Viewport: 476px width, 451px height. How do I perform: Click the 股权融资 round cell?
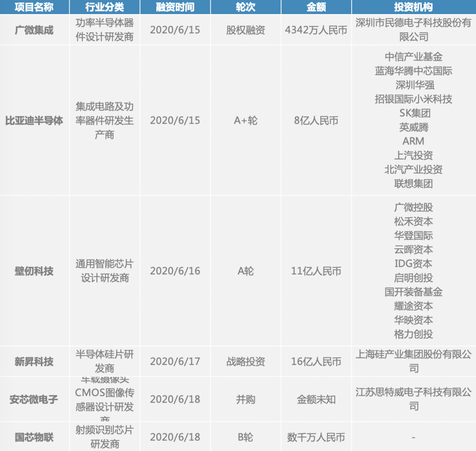(245, 30)
